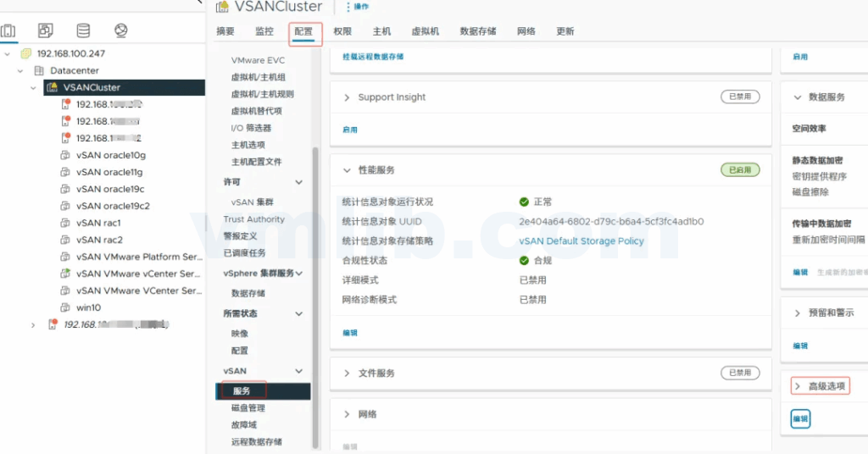Image resolution: width=868 pixels, height=454 pixels.
Task: Open the Hosts and Clusters inventory icon
Action: (x=8, y=31)
